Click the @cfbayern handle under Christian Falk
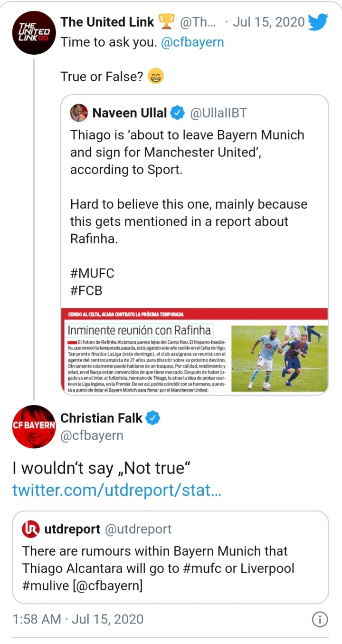The image size is (342, 644). pos(92,435)
